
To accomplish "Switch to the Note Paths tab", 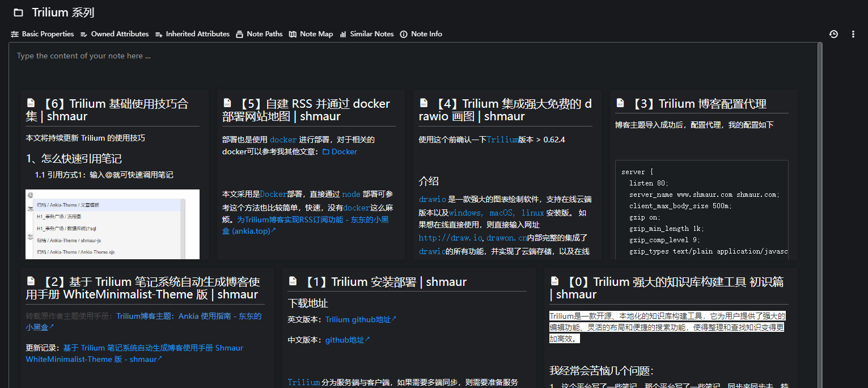I will click(x=259, y=34).
